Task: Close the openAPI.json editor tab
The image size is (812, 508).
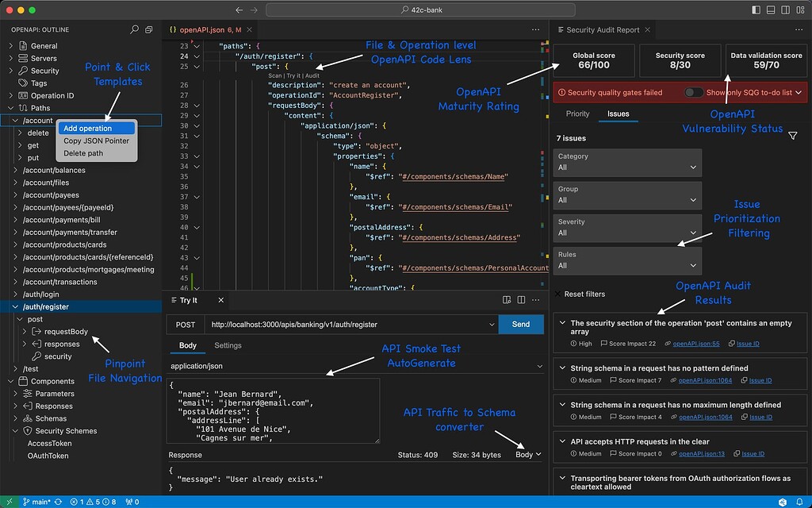Action: point(249,30)
